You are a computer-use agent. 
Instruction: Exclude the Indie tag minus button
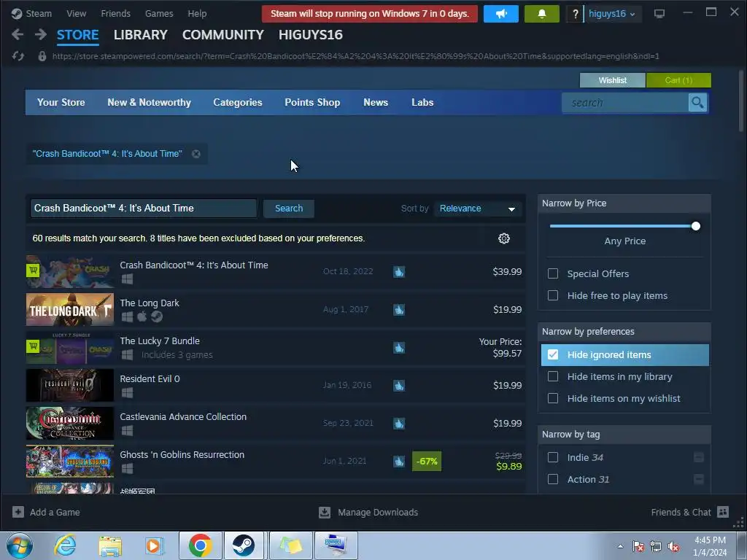tap(699, 458)
